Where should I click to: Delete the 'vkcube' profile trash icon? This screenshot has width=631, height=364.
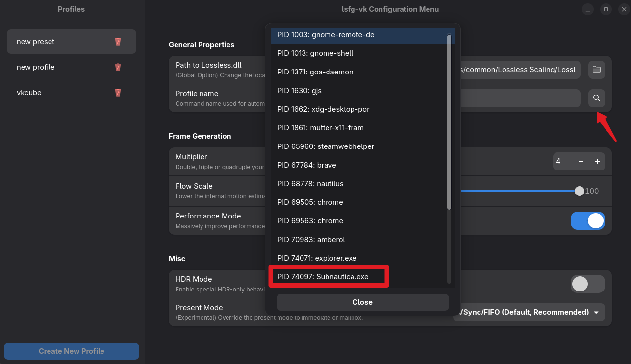[118, 93]
